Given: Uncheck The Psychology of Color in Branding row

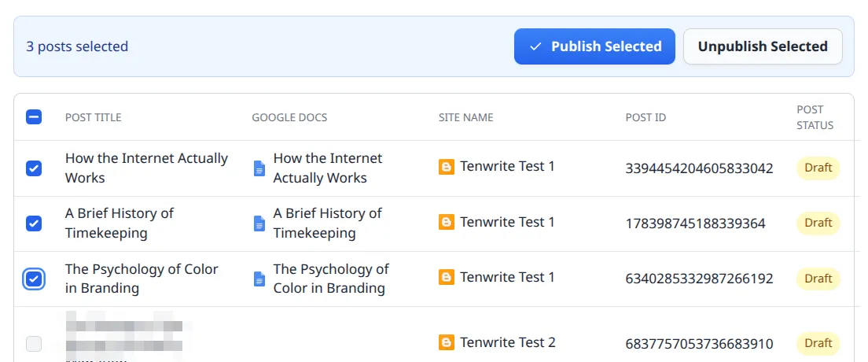Looking at the screenshot, I should [x=34, y=279].
